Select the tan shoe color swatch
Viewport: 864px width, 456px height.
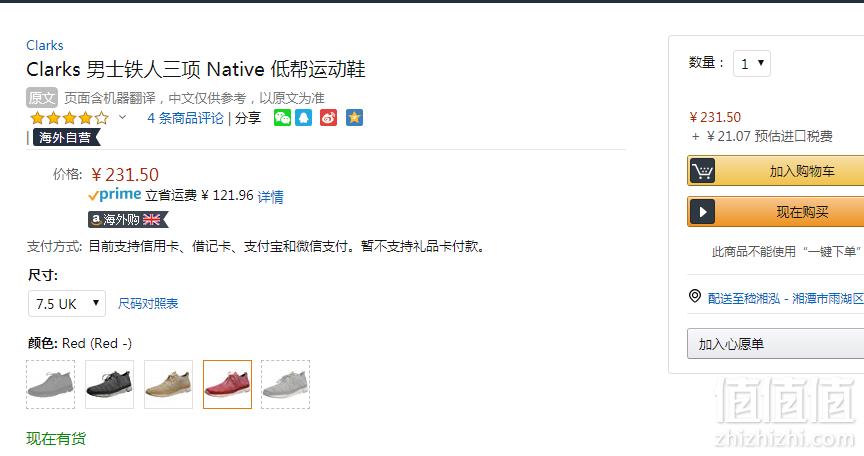[169, 384]
